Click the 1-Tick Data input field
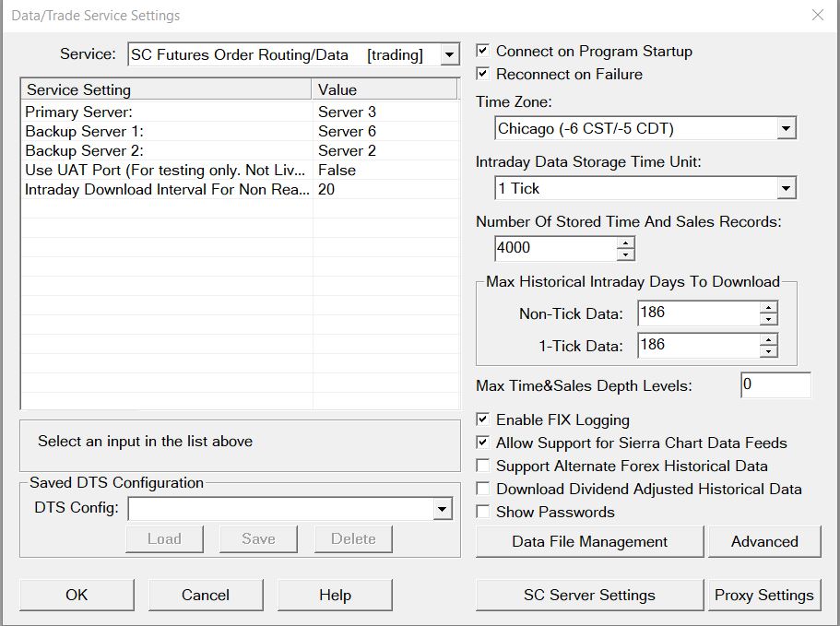 tap(699, 346)
